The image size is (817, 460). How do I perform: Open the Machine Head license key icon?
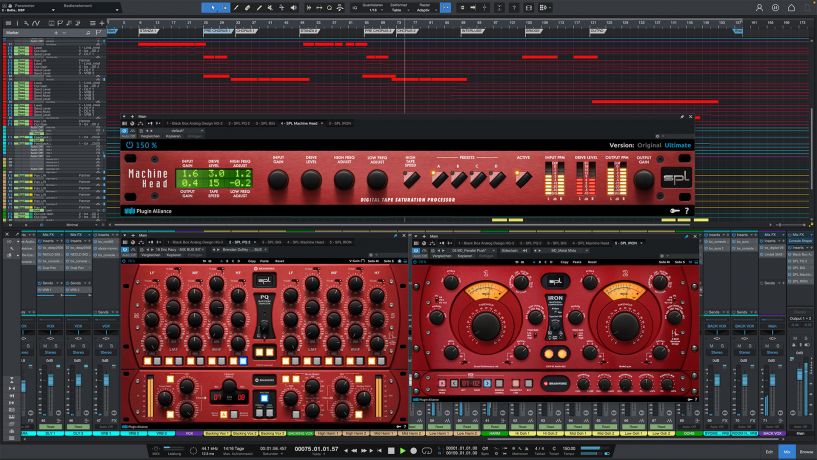675,211
